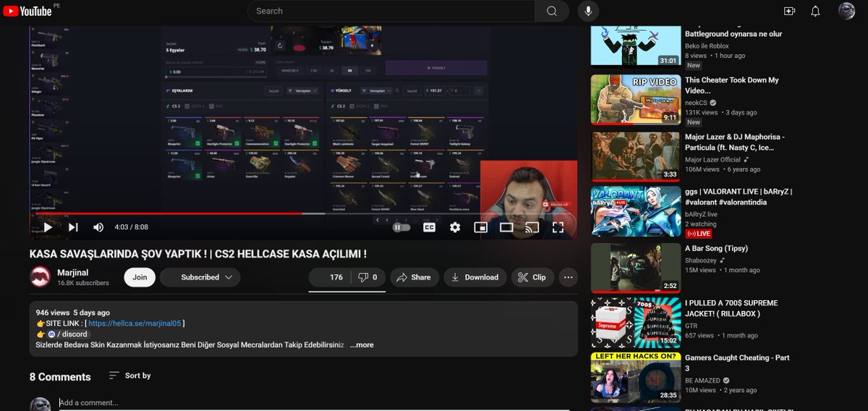
Task: Play the video
Action: [x=48, y=227]
